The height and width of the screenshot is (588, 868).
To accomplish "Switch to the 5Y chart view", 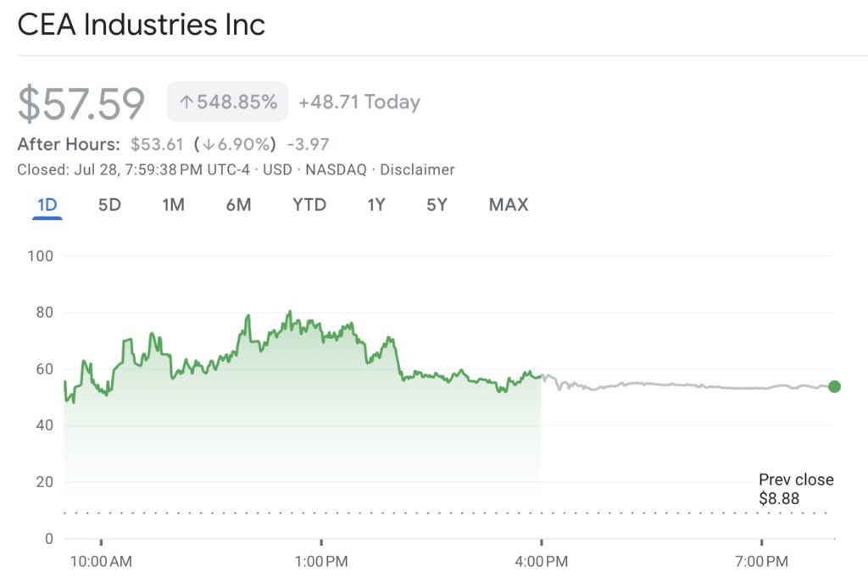I will (x=437, y=204).
